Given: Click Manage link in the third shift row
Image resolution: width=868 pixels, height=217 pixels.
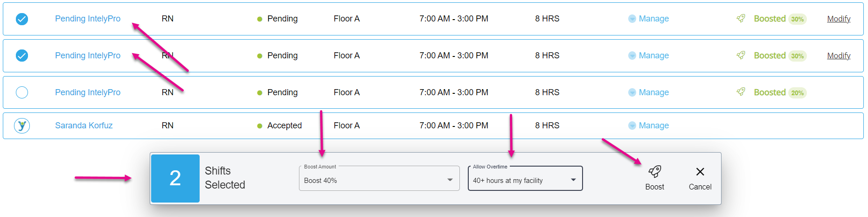Looking at the screenshot, I should click(653, 92).
